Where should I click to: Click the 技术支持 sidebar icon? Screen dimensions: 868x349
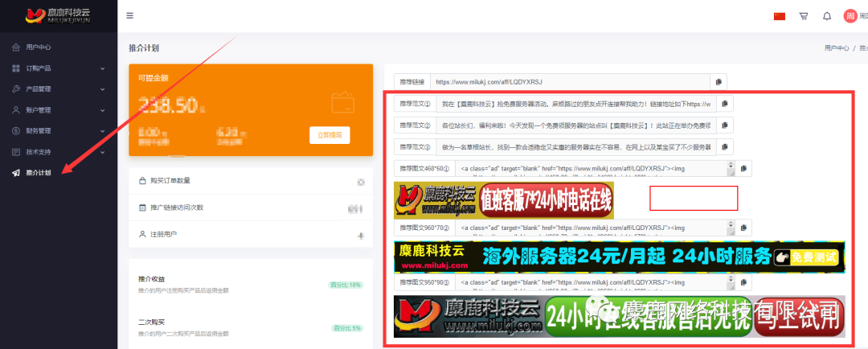(x=16, y=152)
